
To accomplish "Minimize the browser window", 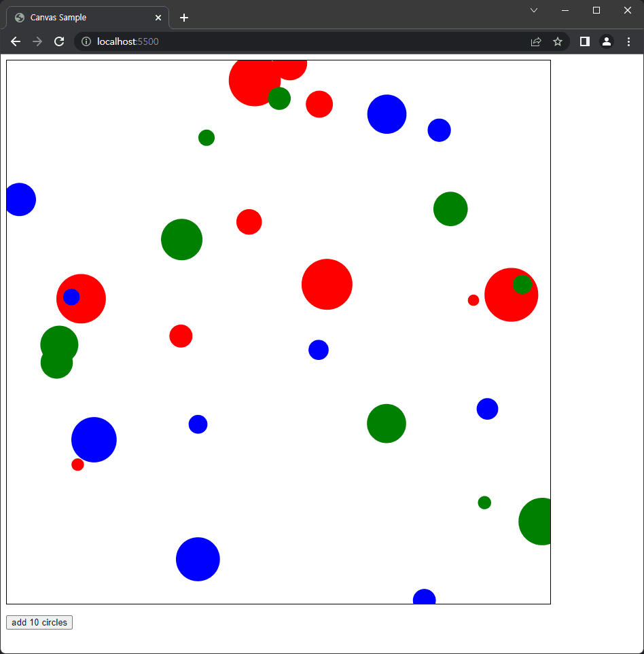I will coord(565,10).
